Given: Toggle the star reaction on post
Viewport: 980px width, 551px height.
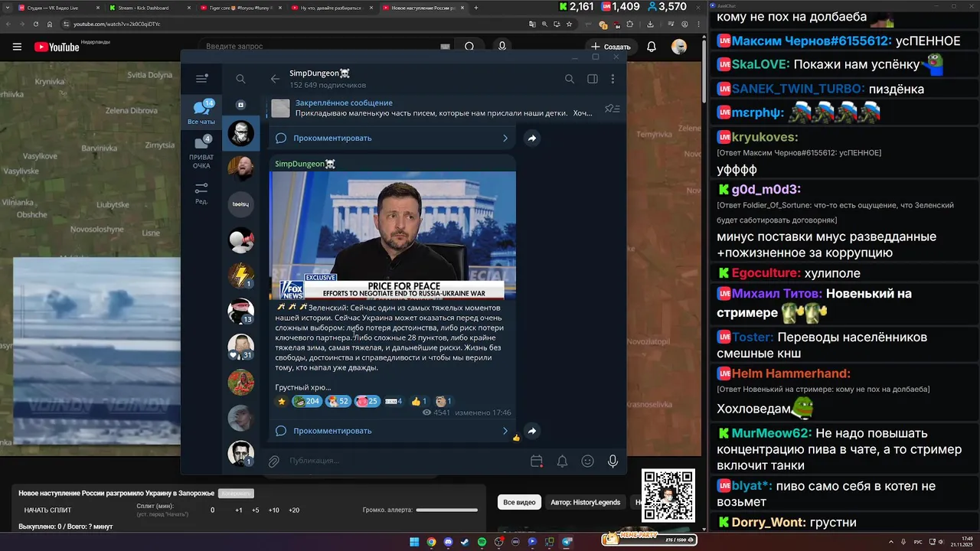Looking at the screenshot, I should [282, 401].
